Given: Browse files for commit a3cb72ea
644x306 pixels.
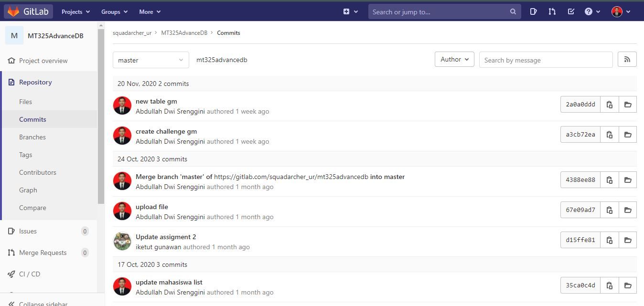Looking at the screenshot, I should coord(627,135).
